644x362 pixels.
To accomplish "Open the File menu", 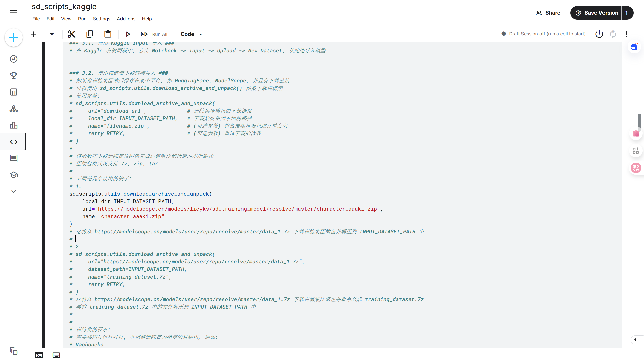I will coord(36,19).
